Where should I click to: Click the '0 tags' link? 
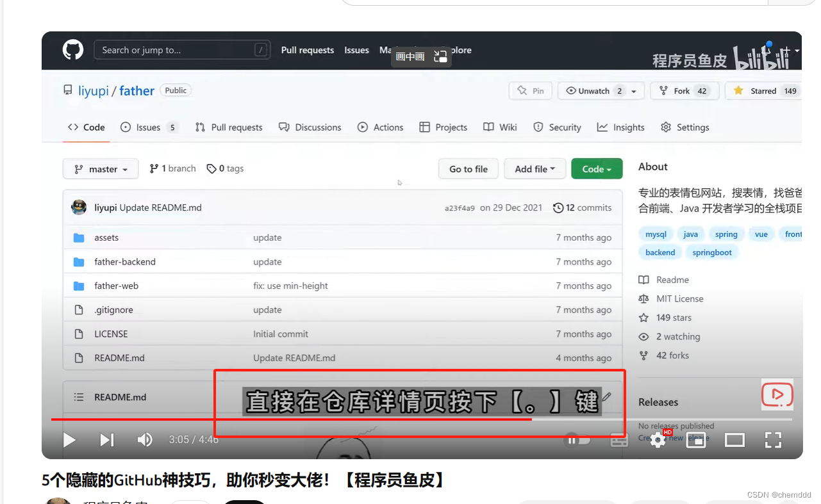pyautogui.click(x=225, y=168)
